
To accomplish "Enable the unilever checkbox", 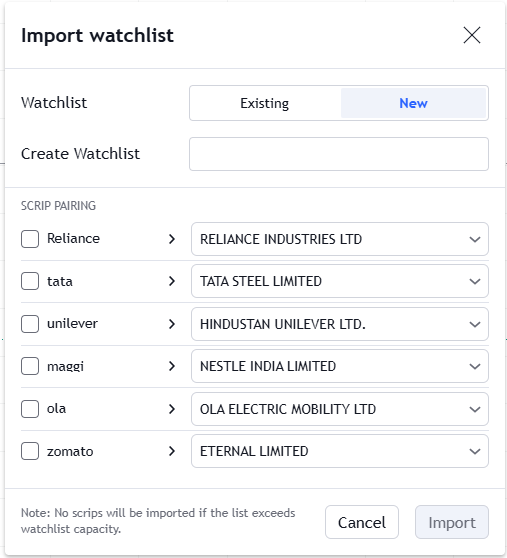I will [30, 324].
